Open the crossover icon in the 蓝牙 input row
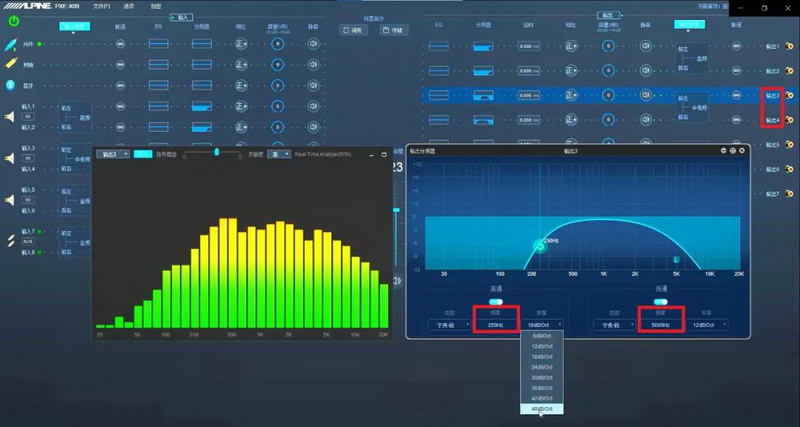 (x=202, y=85)
